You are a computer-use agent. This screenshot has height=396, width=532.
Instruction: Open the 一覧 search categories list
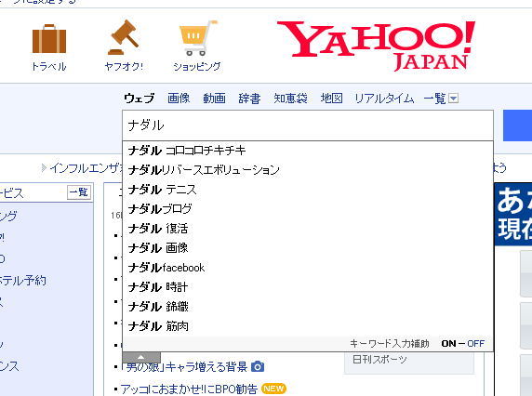(434, 99)
